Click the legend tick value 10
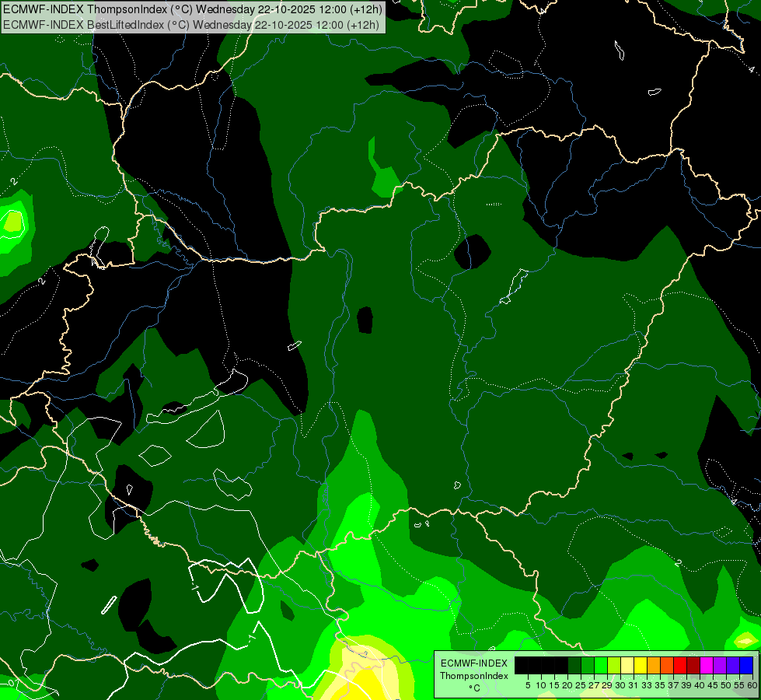 (x=541, y=685)
